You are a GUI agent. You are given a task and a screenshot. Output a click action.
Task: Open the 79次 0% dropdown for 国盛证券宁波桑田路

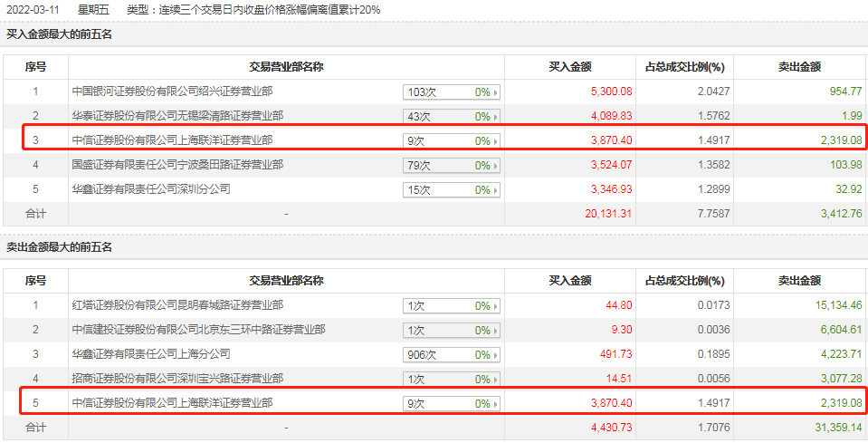[x=451, y=165]
